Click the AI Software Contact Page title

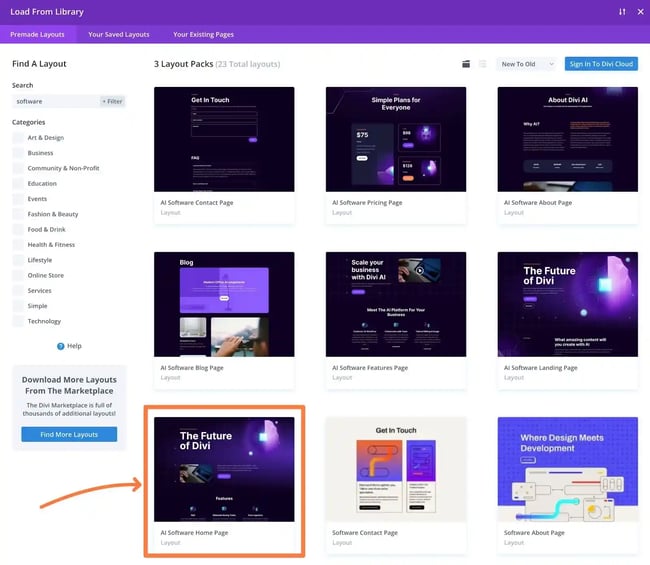pyautogui.click(x=197, y=203)
